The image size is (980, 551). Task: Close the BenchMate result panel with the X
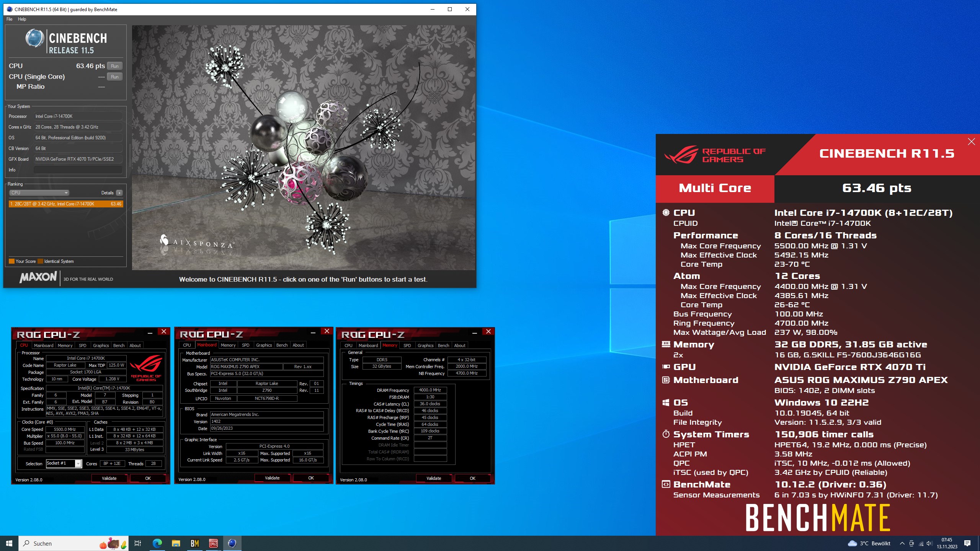971,142
